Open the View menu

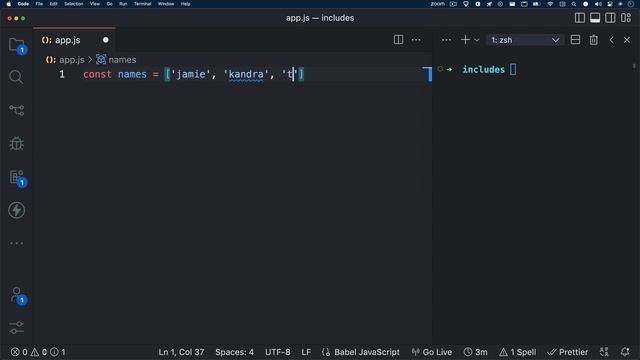[x=95, y=4]
